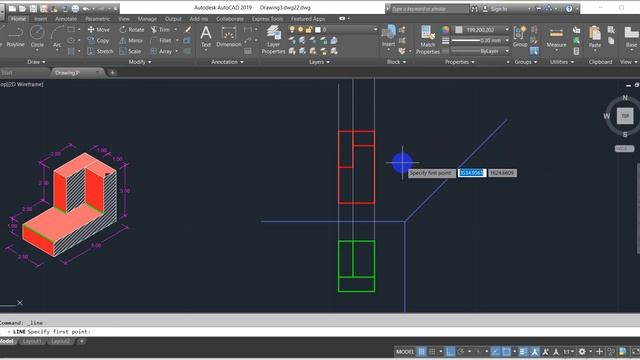
Task: Select the Text annotation tool
Action: [206, 37]
